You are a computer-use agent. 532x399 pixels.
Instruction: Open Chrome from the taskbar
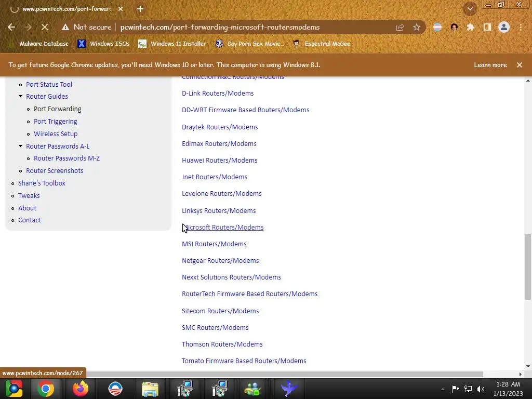point(46,389)
